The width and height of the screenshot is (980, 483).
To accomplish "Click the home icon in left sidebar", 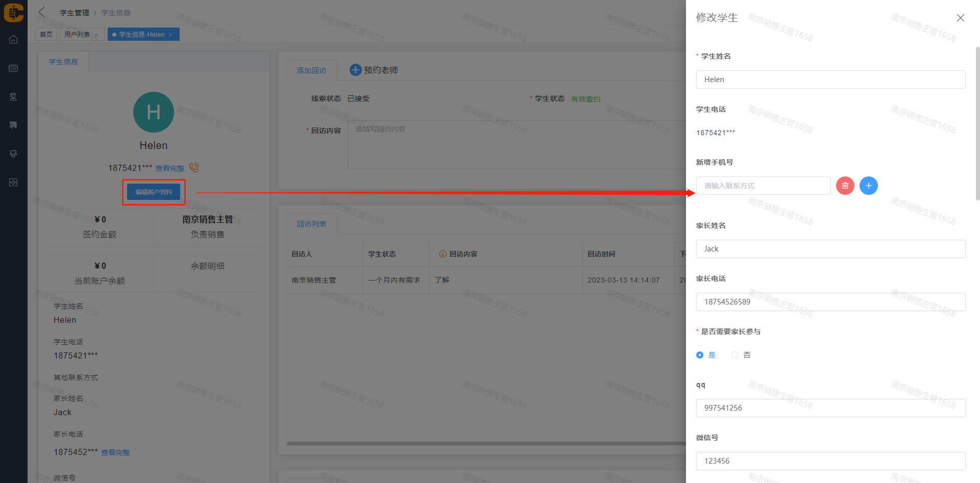I will tap(13, 39).
